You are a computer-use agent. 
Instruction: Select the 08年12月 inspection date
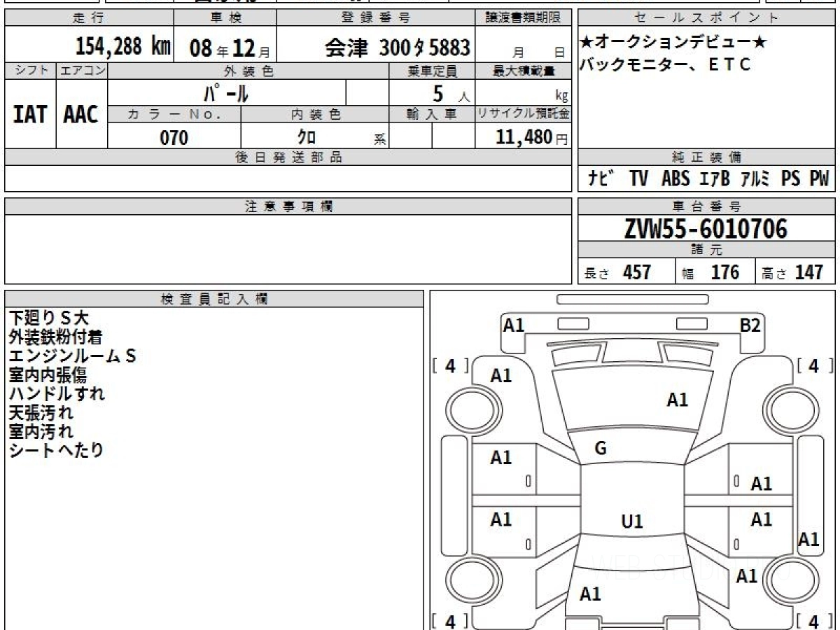[x=230, y=47]
